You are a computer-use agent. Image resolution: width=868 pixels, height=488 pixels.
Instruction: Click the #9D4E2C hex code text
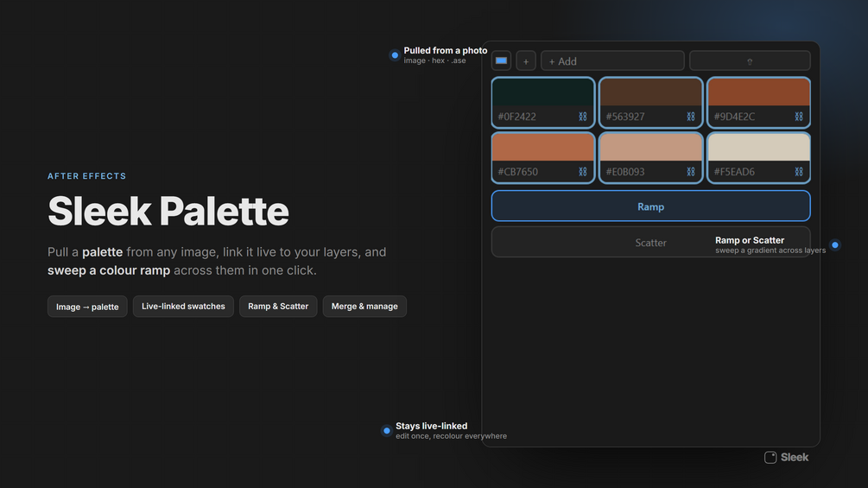(x=734, y=117)
